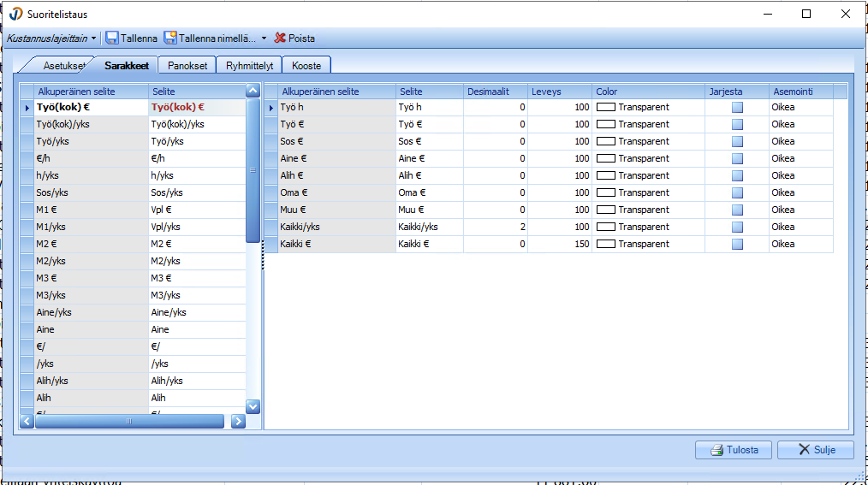Open the Kustannuslajeittain dropdown

(x=51, y=38)
